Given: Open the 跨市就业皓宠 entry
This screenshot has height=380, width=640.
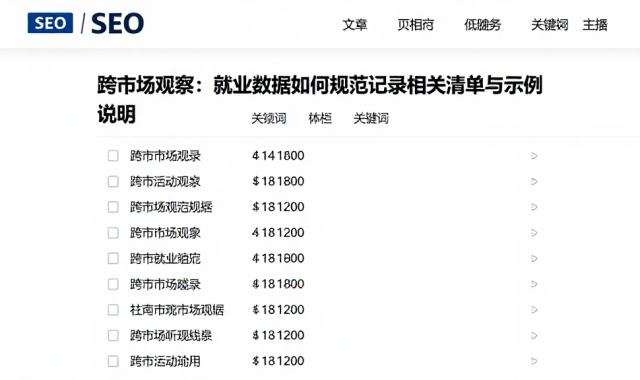Looking at the screenshot, I should pyautogui.click(x=165, y=258).
